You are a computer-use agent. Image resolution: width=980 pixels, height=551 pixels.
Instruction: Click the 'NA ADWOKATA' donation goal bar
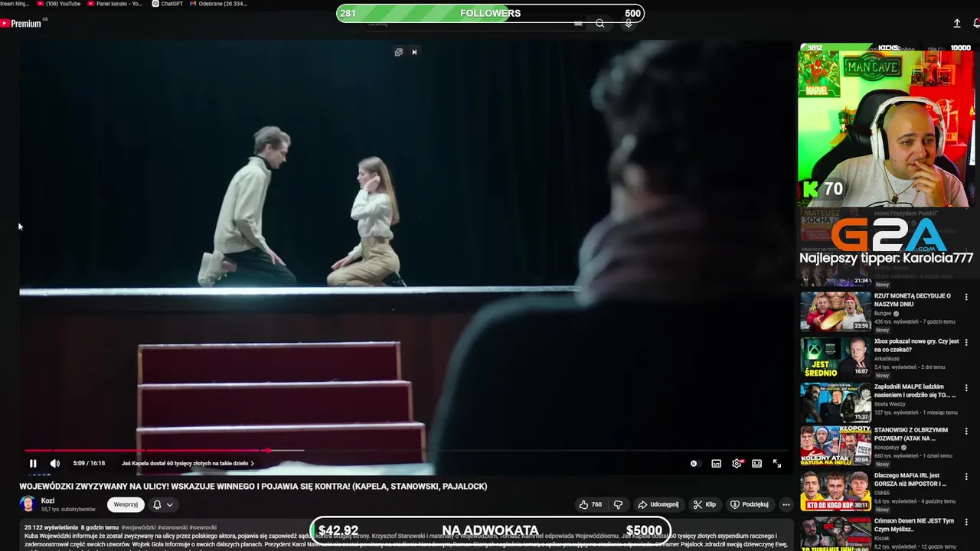coord(491,530)
